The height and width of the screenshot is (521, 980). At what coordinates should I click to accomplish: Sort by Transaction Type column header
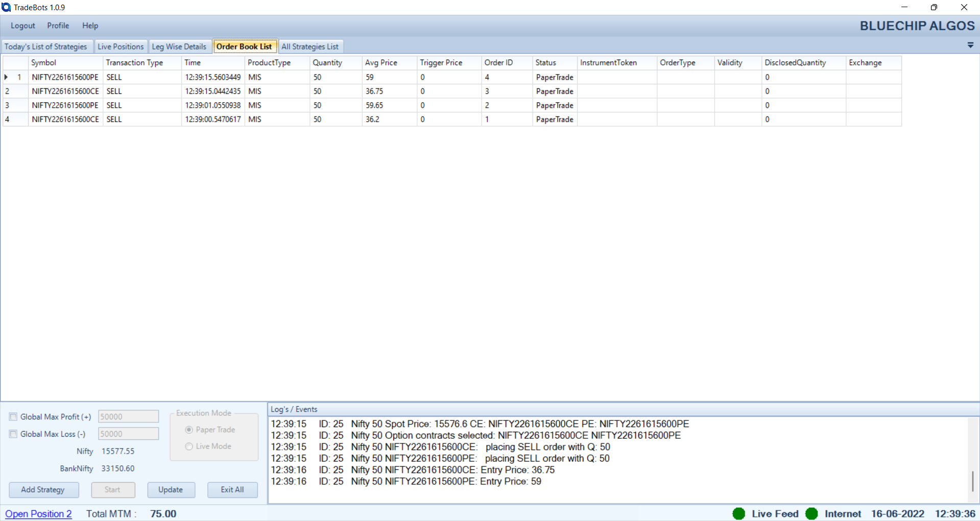click(142, 63)
